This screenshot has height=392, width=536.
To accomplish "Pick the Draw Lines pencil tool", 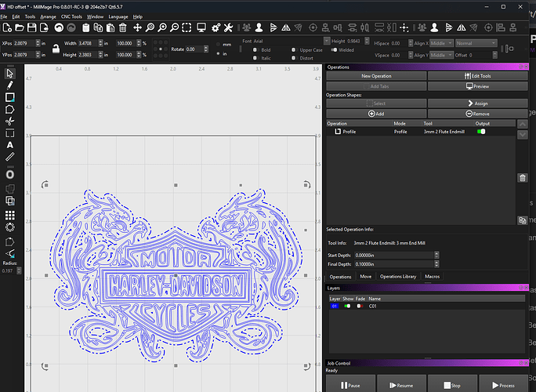I will click(9, 85).
